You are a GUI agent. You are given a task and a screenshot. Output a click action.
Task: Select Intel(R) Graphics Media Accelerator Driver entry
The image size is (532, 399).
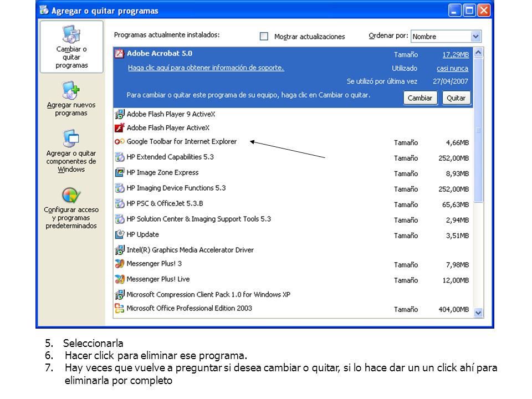pos(293,250)
